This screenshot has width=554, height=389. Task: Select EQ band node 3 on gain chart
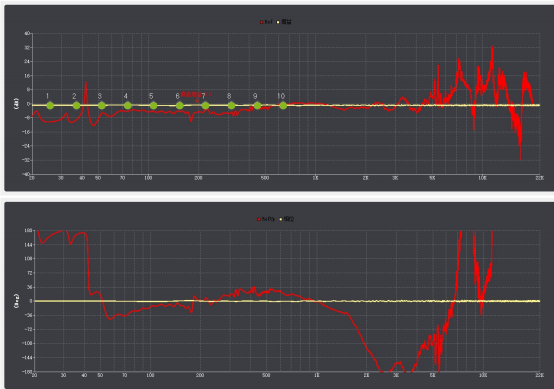point(102,105)
